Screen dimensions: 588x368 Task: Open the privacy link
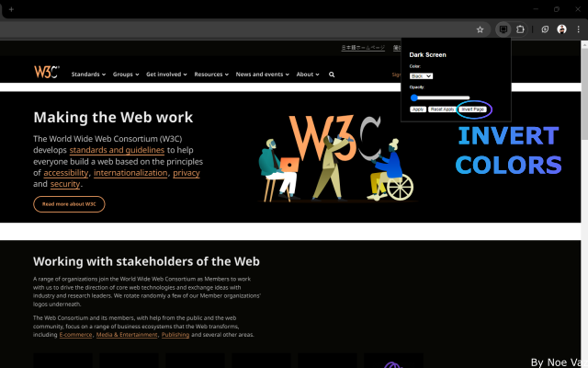coord(187,173)
